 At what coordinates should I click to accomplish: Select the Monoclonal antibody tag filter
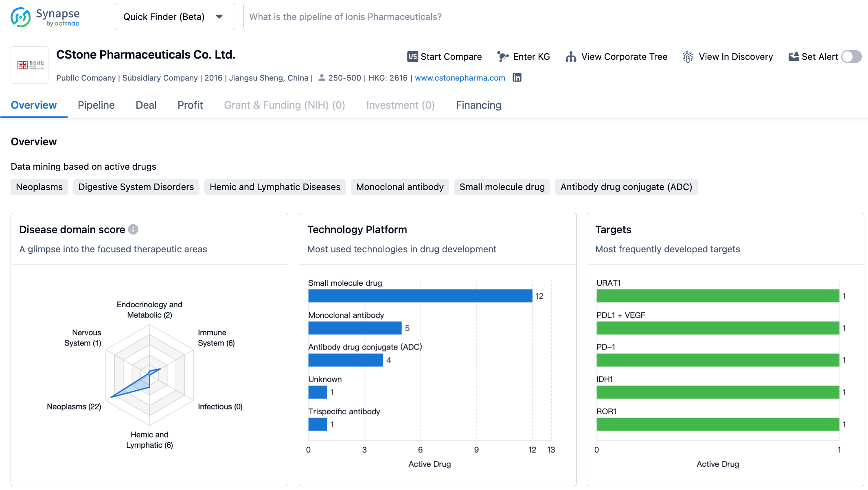tap(400, 186)
